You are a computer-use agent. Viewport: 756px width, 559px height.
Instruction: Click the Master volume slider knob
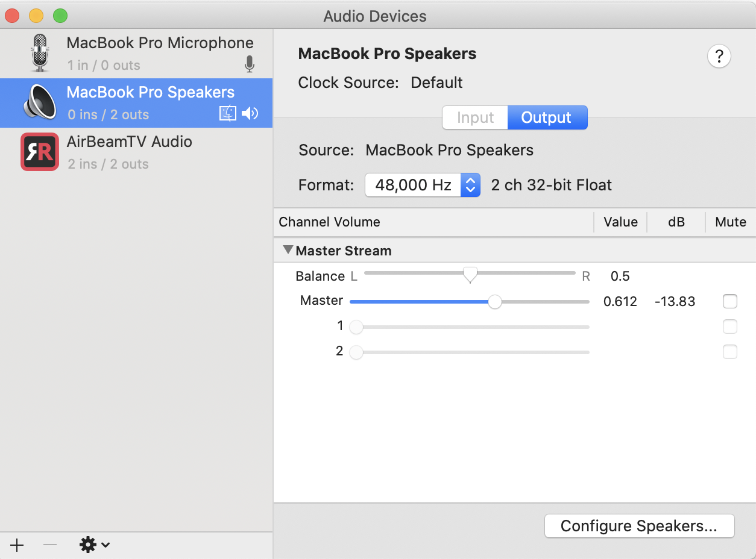(x=494, y=302)
